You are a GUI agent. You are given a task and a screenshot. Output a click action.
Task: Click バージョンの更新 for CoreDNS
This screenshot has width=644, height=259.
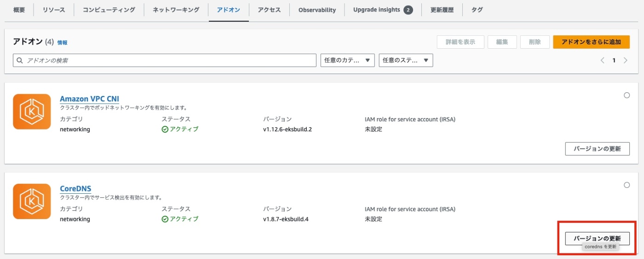coord(597,238)
